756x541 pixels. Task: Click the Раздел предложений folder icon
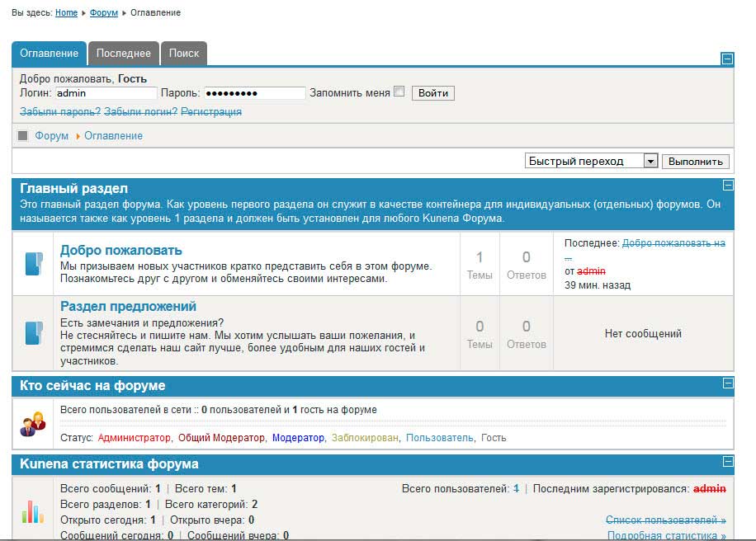click(x=34, y=333)
